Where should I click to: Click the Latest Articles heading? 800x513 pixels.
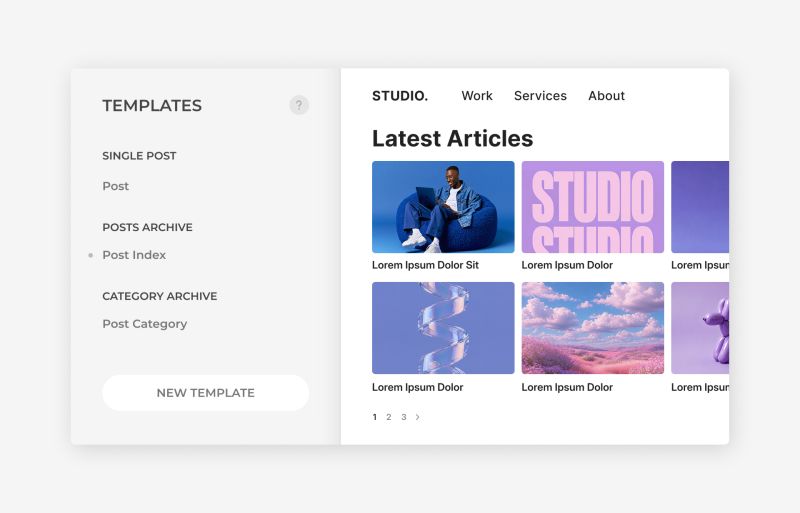(x=453, y=138)
